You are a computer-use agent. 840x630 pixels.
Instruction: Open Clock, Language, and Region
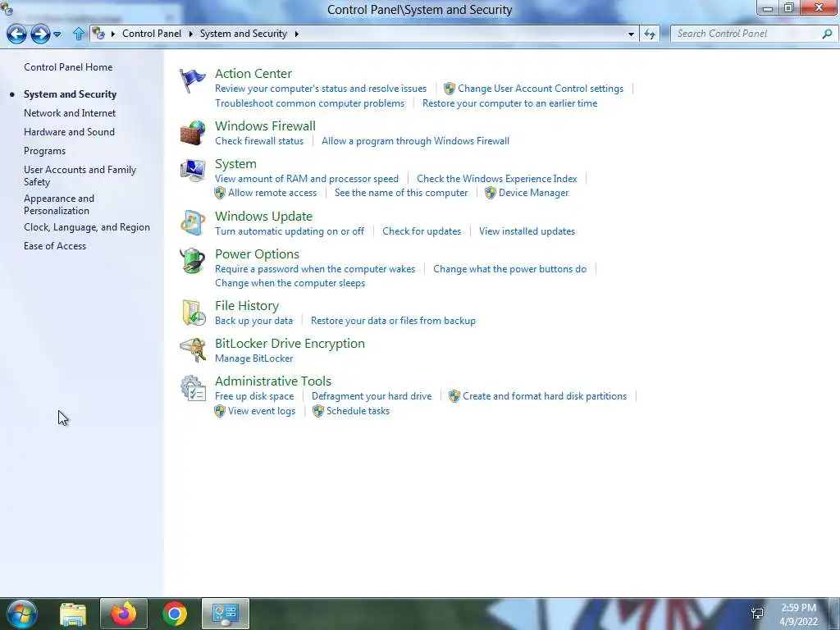(87, 227)
